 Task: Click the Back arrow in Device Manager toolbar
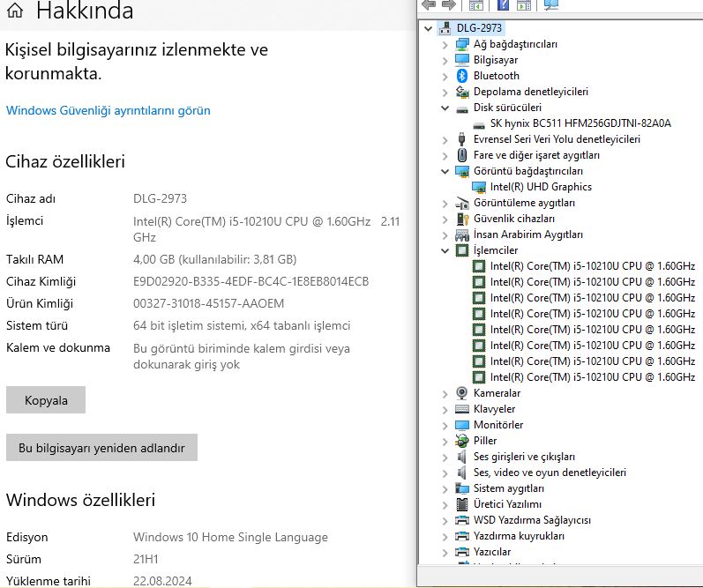(x=429, y=5)
